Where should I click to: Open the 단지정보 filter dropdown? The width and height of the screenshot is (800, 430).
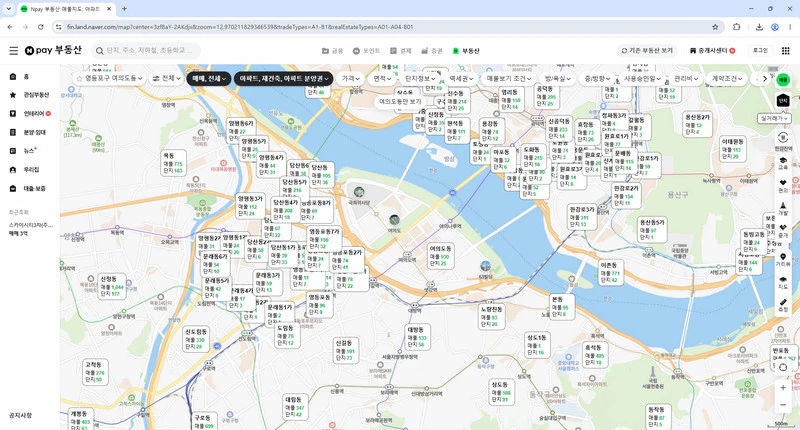420,79
